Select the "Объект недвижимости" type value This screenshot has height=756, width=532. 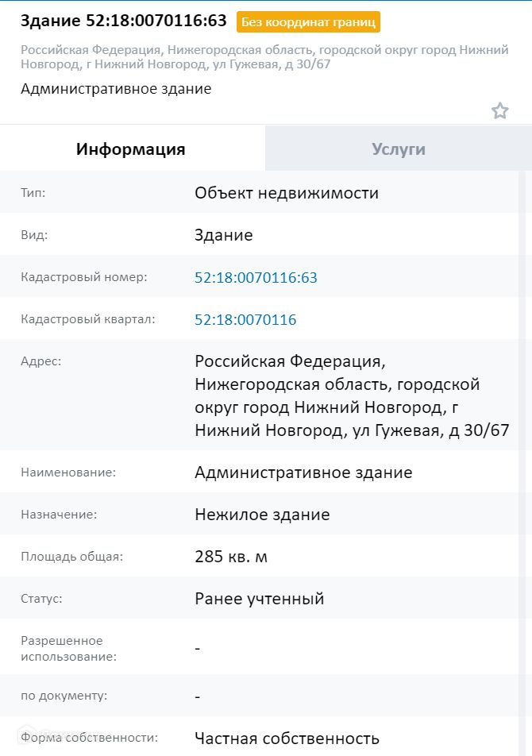click(287, 193)
